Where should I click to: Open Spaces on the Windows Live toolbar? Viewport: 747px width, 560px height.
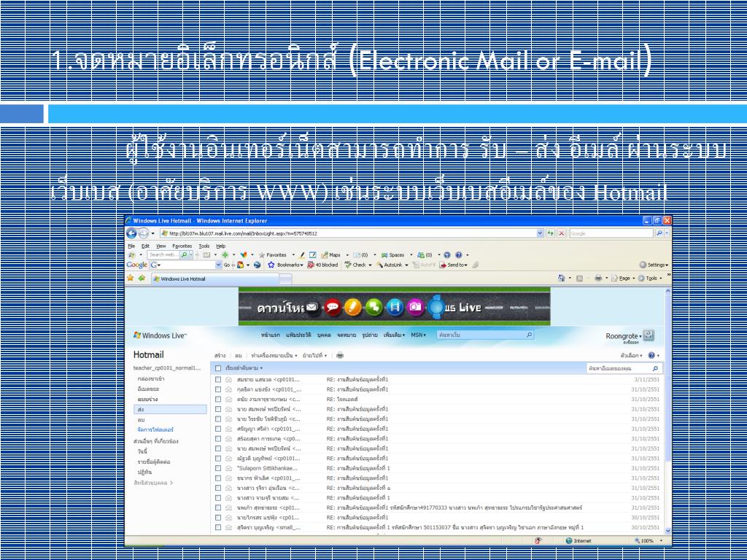click(x=392, y=255)
